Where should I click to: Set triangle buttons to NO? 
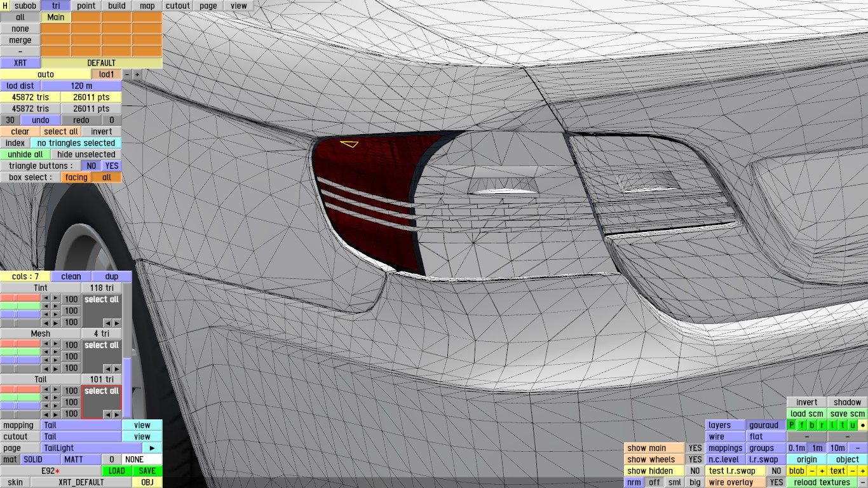pyautogui.click(x=92, y=166)
